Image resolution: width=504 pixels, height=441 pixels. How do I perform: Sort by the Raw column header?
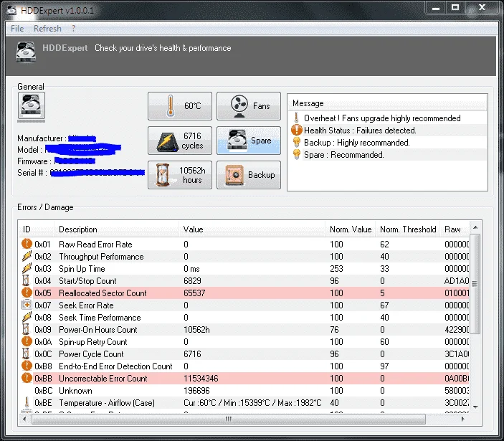(455, 229)
